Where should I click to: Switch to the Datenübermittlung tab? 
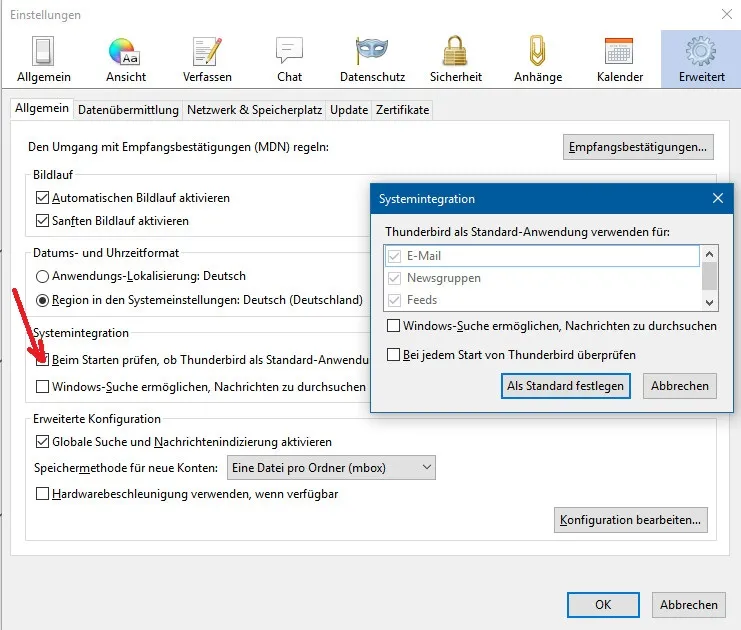click(x=128, y=110)
